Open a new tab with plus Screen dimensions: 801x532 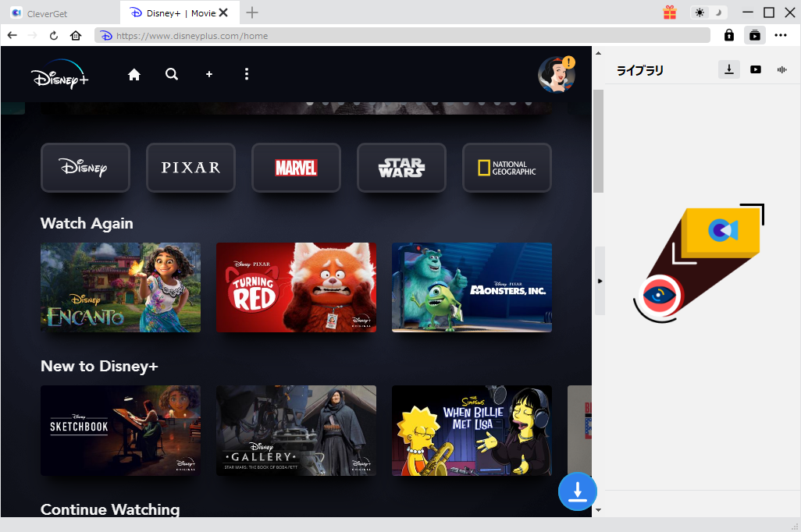[x=252, y=12]
